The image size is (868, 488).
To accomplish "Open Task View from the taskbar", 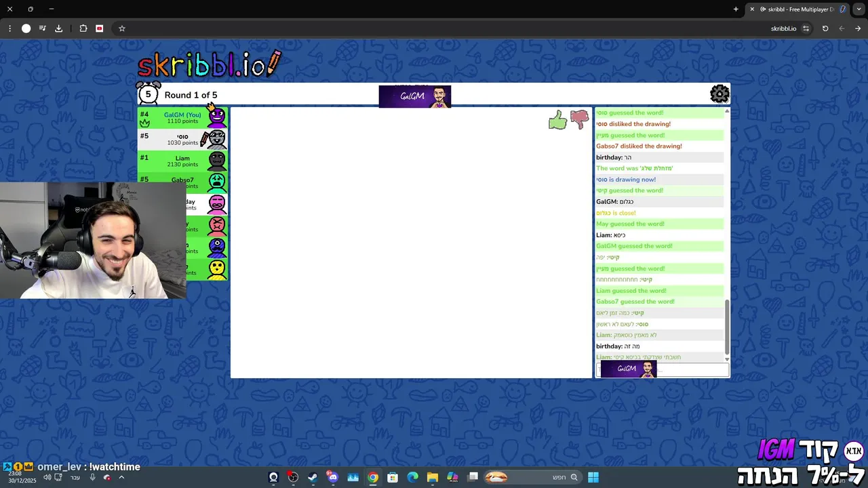I will (x=473, y=477).
